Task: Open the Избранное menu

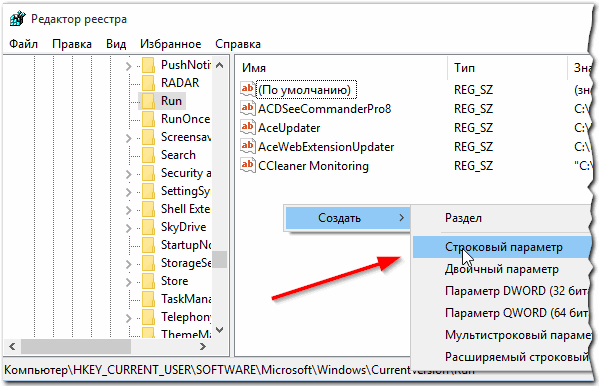Action: point(170,44)
